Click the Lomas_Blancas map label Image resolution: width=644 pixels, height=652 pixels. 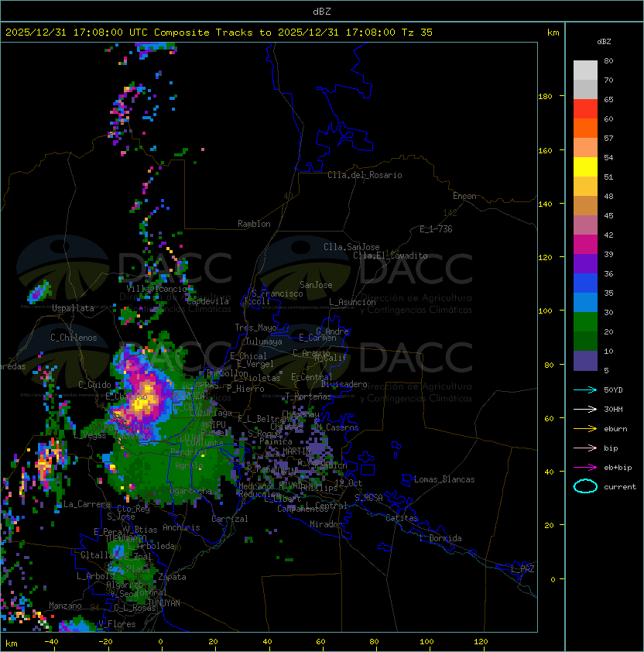[x=444, y=479]
